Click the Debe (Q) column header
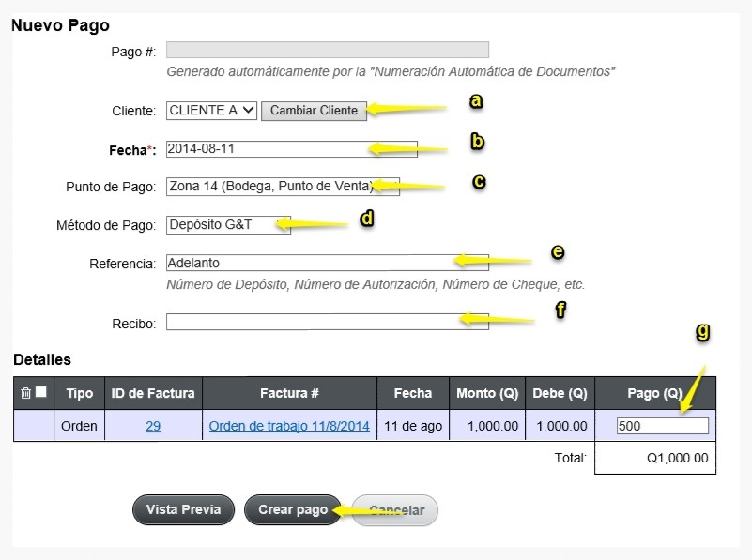752x560 pixels. coord(560,393)
